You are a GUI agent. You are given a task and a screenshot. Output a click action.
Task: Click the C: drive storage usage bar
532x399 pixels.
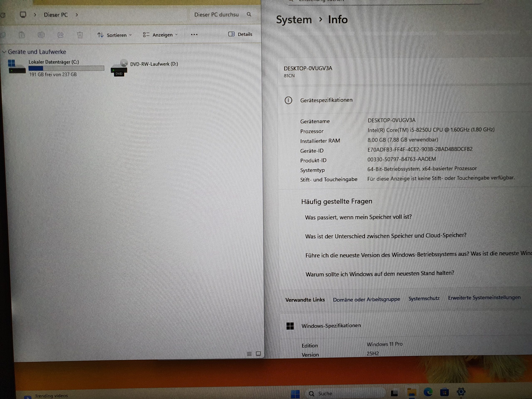[66, 68]
